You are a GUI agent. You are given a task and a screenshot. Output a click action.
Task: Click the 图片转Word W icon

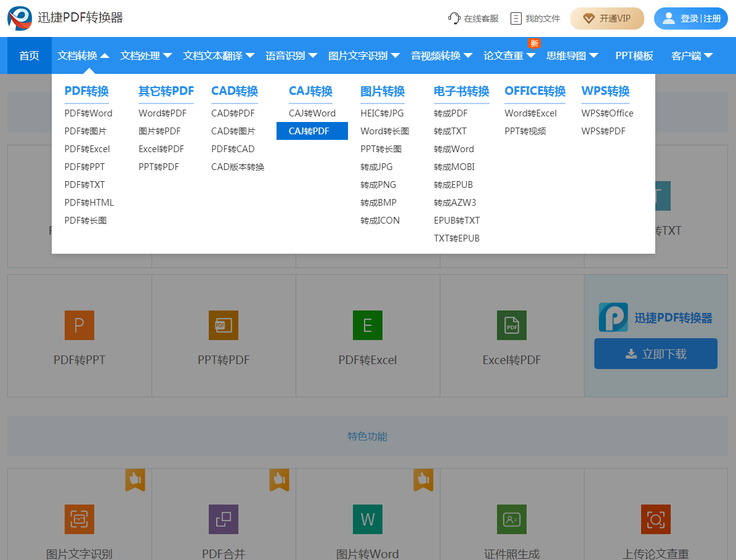coord(368,519)
